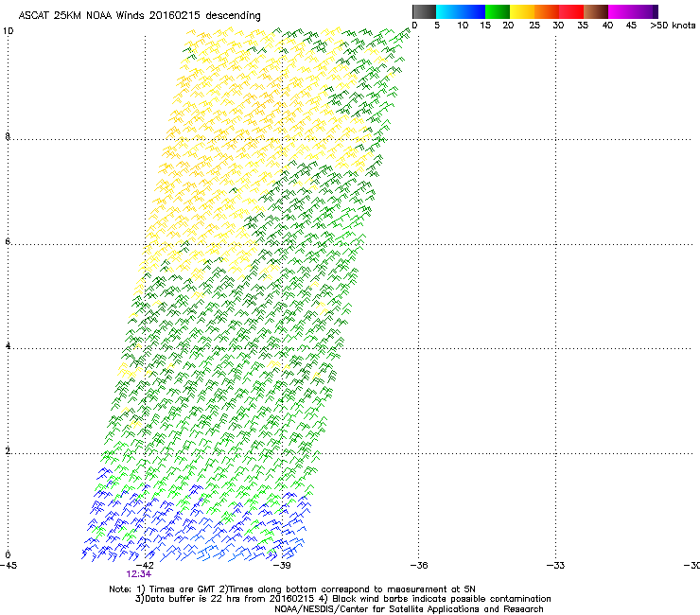The image size is (700, 615).
Task: Click the '>50 knots' legend label
Action: [673, 26]
